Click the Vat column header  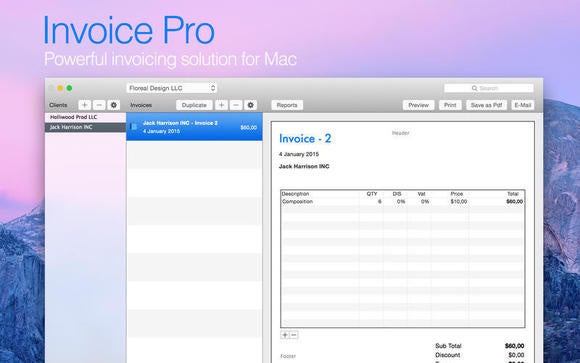(x=421, y=194)
